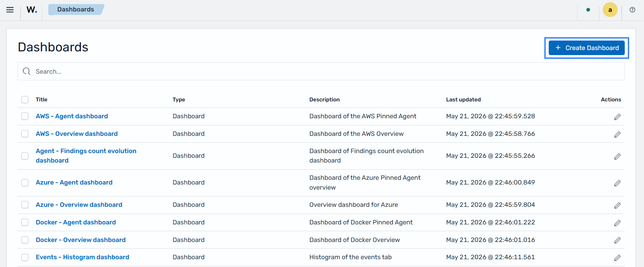Screen dimensions: 644x267
Task: Open the Azure - Overview dashboard link
Action: coord(79,205)
